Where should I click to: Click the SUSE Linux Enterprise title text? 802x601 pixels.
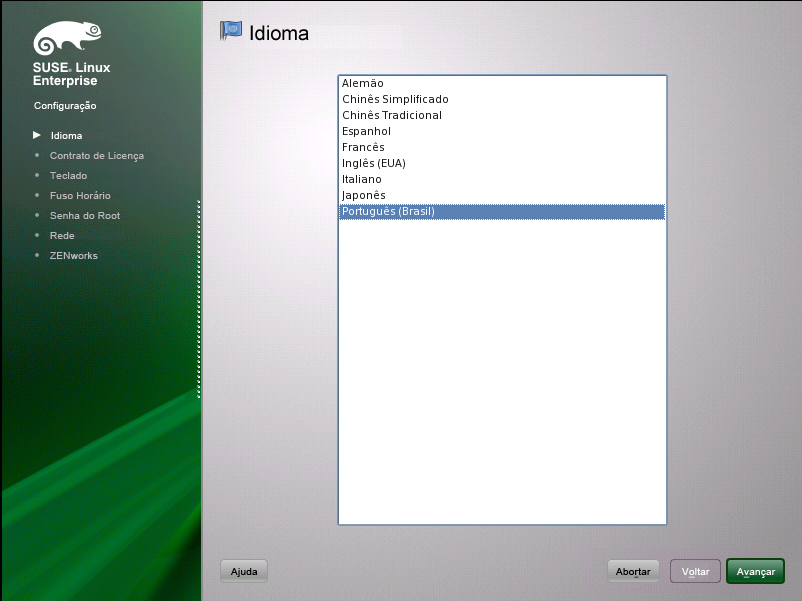(72, 74)
